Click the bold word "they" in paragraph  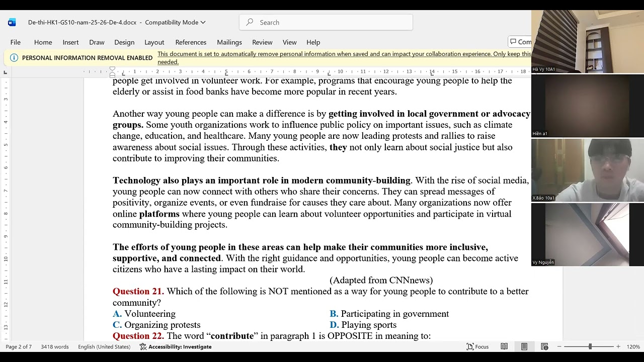coord(338,147)
